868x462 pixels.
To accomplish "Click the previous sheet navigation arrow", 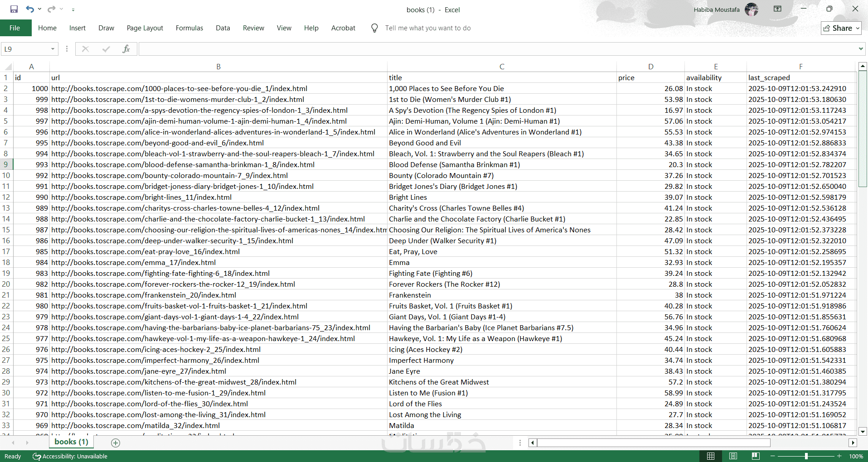I will pos(13,443).
